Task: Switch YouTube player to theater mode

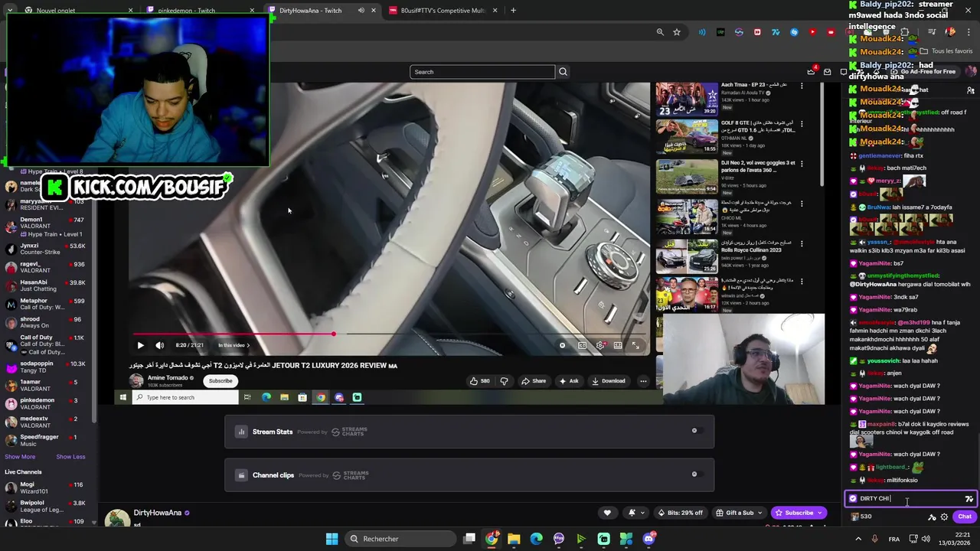Action: pyautogui.click(x=618, y=345)
